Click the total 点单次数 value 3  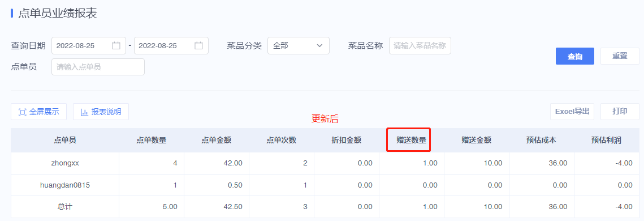click(x=305, y=207)
